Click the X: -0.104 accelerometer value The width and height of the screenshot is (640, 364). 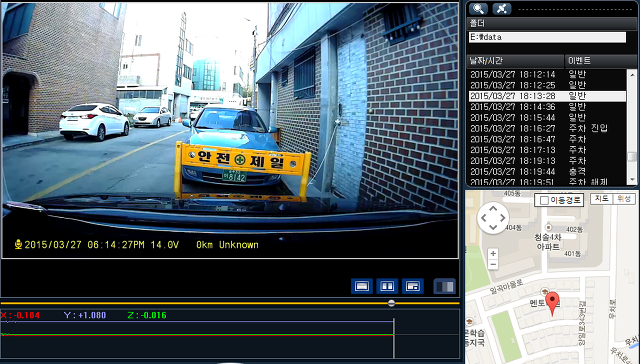[x=20, y=315]
